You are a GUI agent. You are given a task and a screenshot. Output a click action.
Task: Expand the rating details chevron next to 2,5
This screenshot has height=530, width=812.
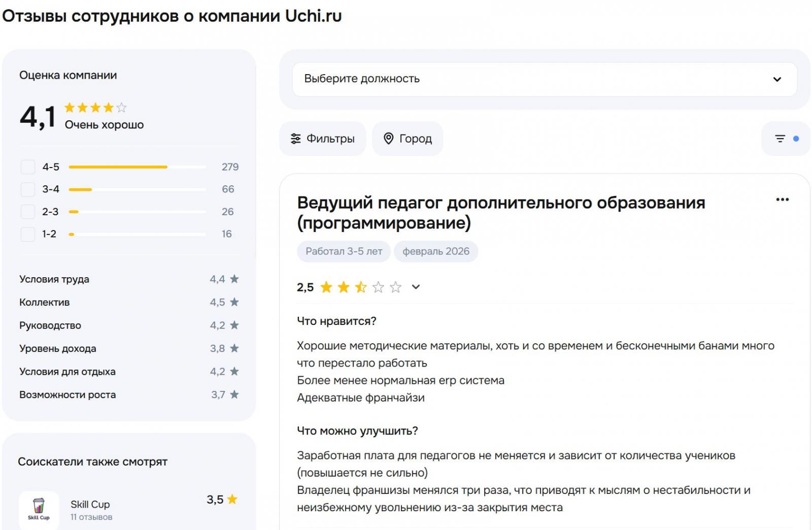pos(416,287)
